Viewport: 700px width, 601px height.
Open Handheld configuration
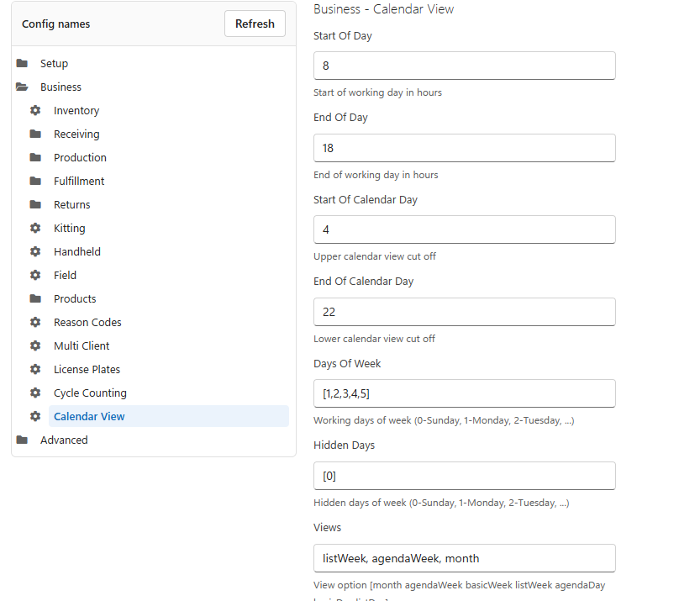pyautogui.click(x=77, y=252)
